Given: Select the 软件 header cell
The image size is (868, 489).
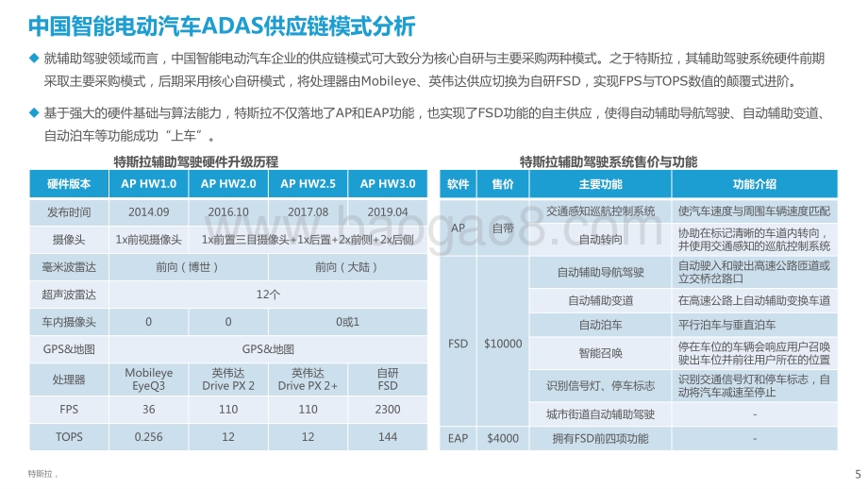Looking at the screenshot, I should (x=458, y=184).
